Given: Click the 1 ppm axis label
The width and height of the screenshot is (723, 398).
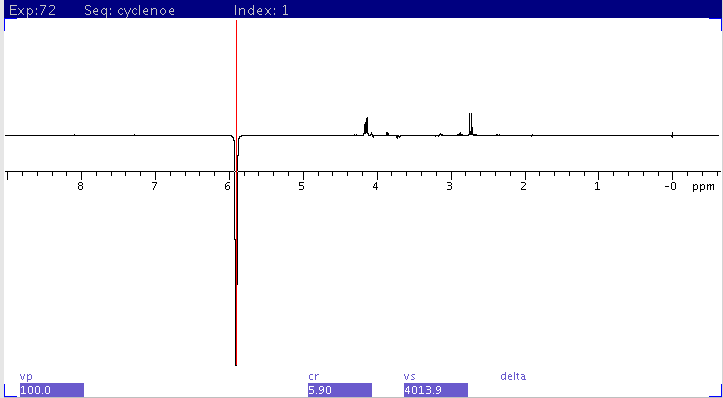Looking at the screenshot, I should [x=597, y=187].
